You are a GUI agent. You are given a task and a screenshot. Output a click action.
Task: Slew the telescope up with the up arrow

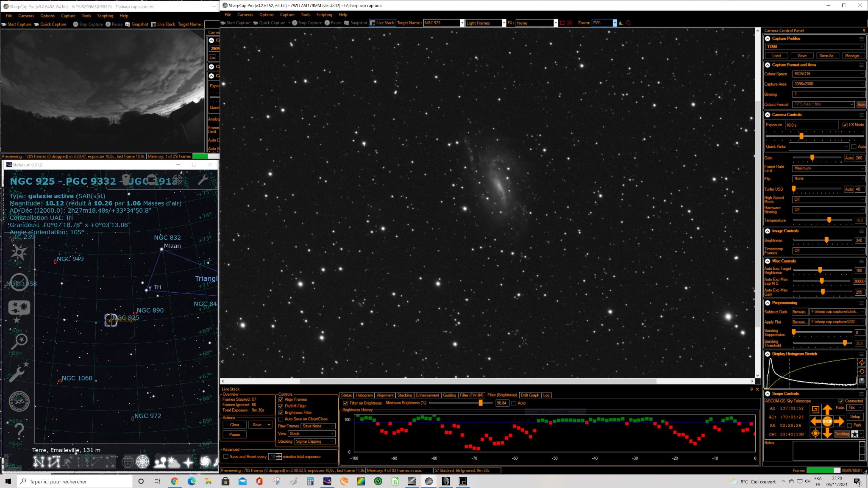[827, 409]
